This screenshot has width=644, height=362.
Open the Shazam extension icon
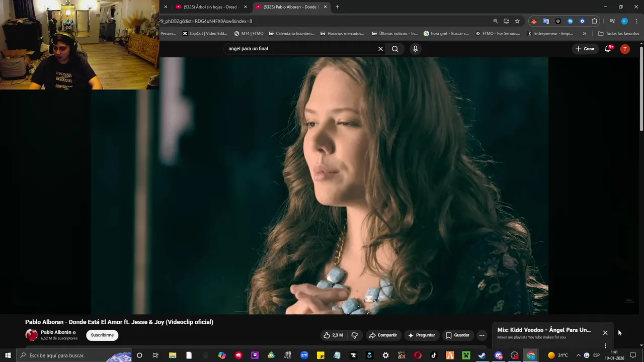570,21
